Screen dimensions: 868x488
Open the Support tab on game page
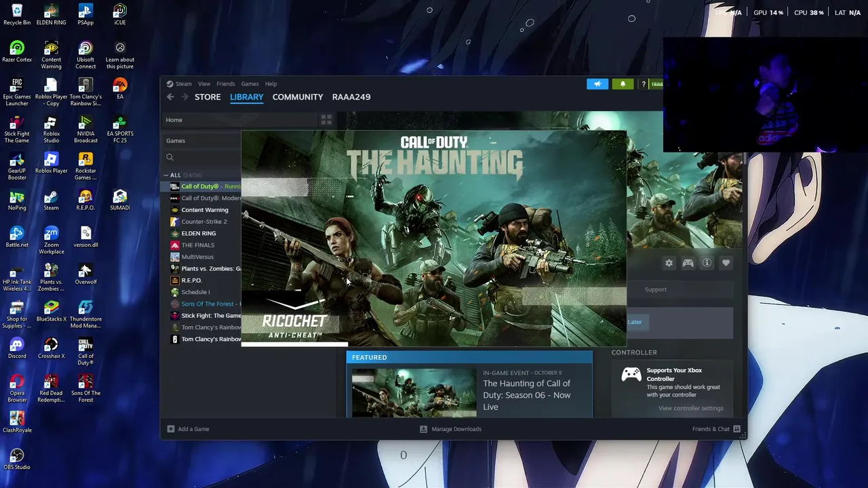point(656,289)
